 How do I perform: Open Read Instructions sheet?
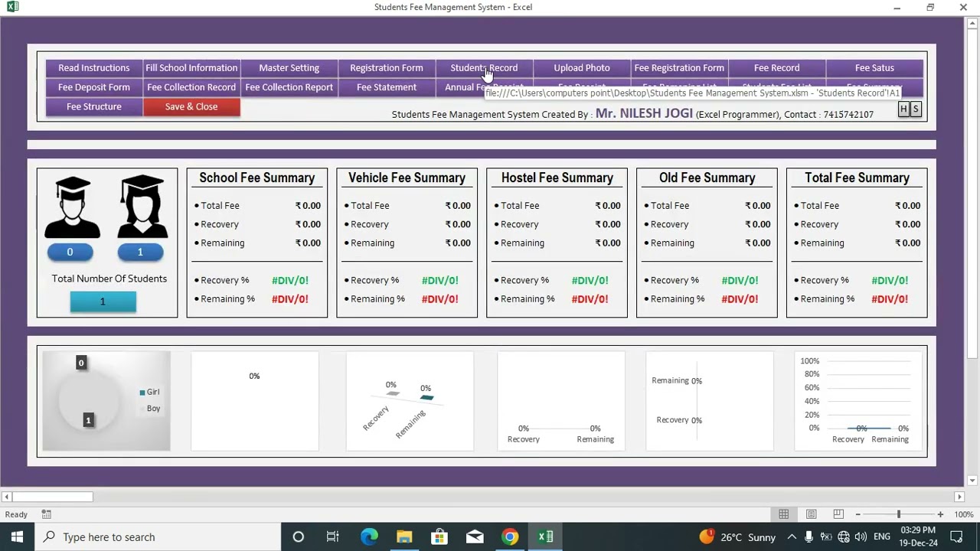[94, 68]
